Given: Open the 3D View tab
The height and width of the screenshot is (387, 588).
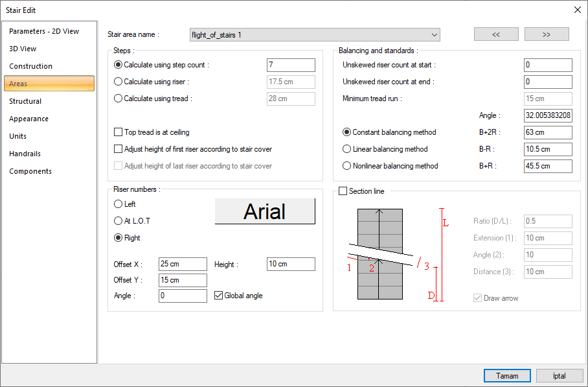Looking at the screenshot, I should pos(23,49).
